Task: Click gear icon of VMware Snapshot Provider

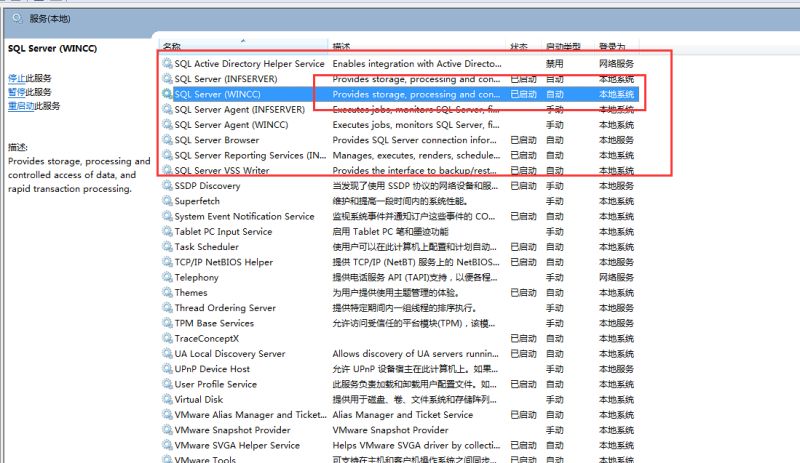Action: tap(167, 430)
